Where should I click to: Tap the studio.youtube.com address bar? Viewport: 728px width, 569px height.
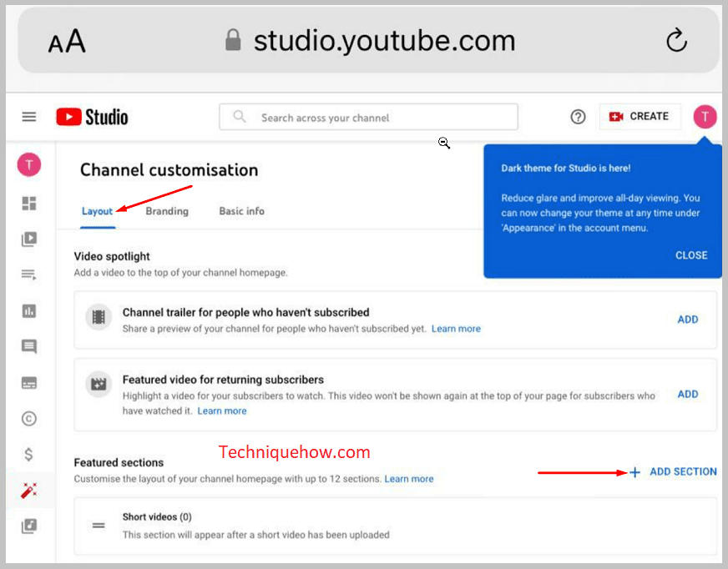coord(369,40)
